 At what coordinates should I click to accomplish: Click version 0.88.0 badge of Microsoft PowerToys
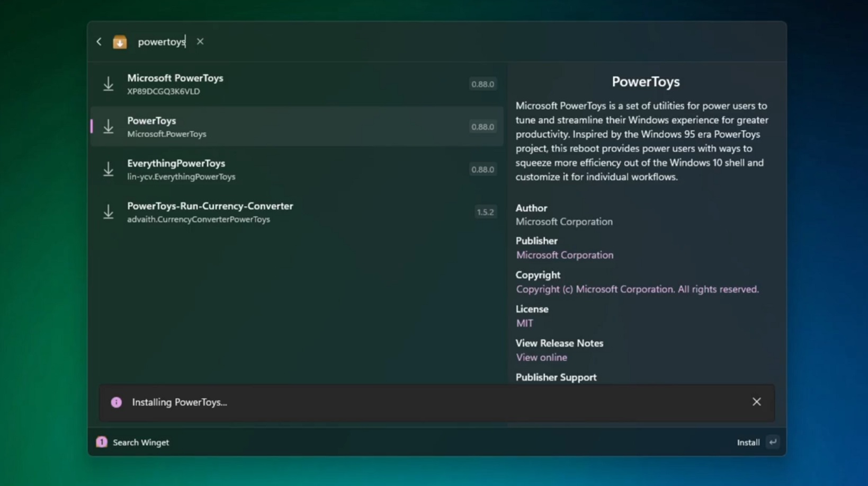[482, 84]
